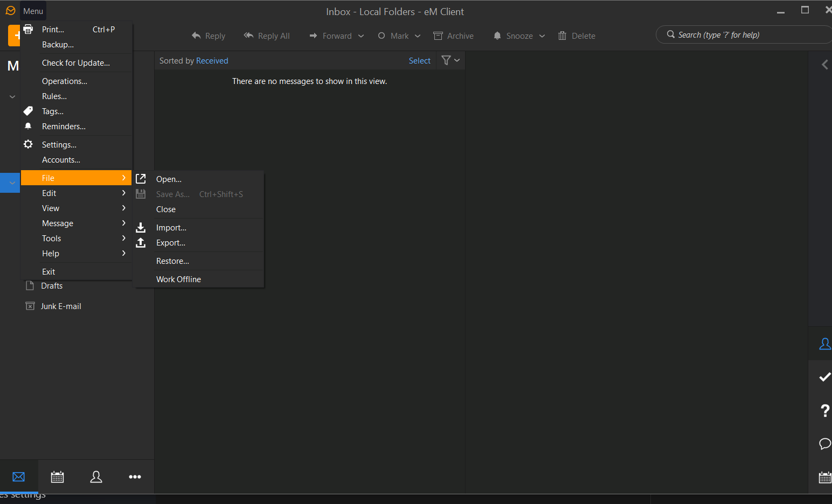
Task: Click the Select link
Action: point(419,61)
